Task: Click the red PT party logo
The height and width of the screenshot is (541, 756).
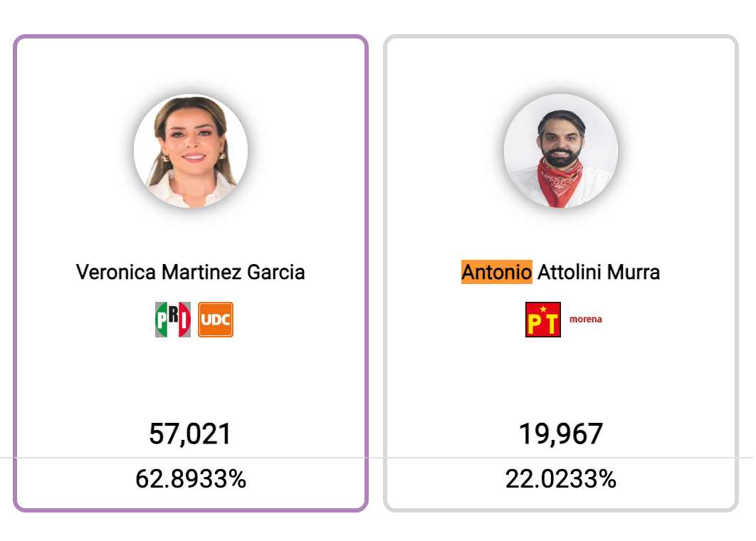Action: click(543, 320)
